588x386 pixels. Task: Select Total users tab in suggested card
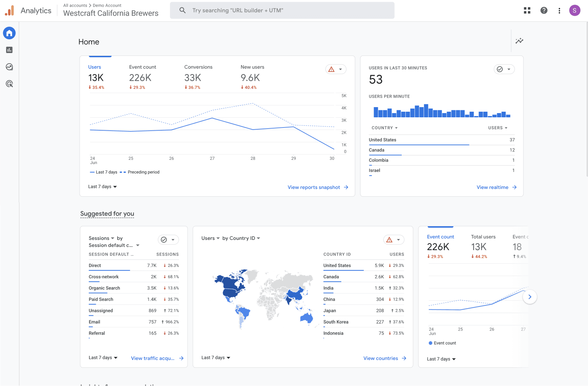pyautogui.click(x=483, y=247)
